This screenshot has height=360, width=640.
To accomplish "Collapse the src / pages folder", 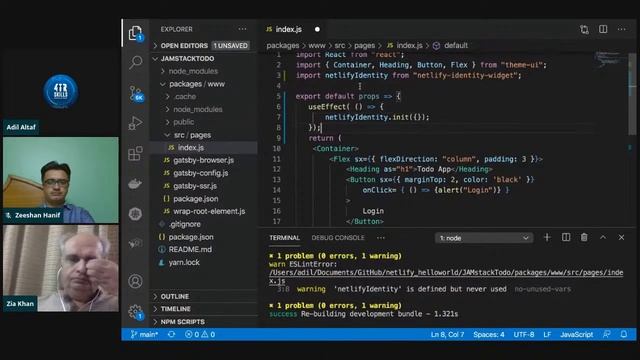I will coord(203,135).
